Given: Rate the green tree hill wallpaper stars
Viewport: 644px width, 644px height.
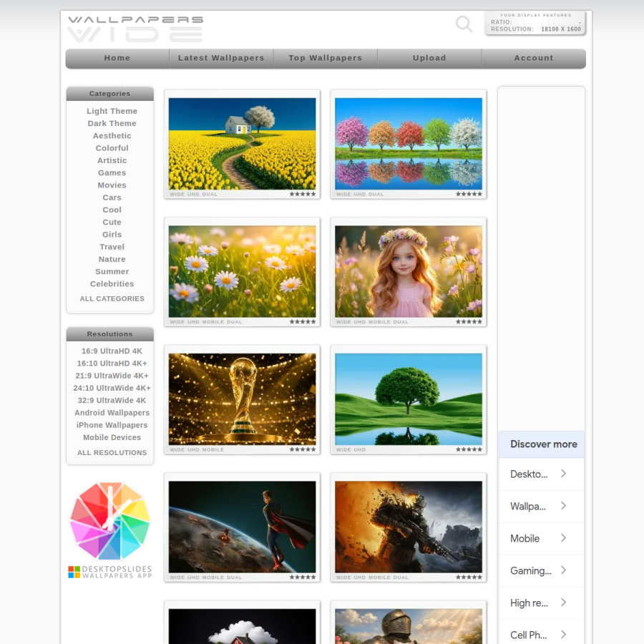Looking at the screenshot, I should coord(469,450).
